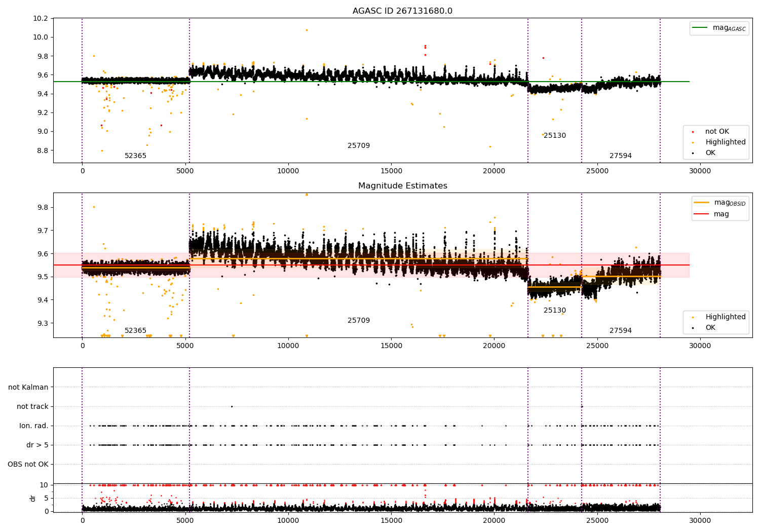Click OBSID label 27594 in top plot

(x=621, y=156)
